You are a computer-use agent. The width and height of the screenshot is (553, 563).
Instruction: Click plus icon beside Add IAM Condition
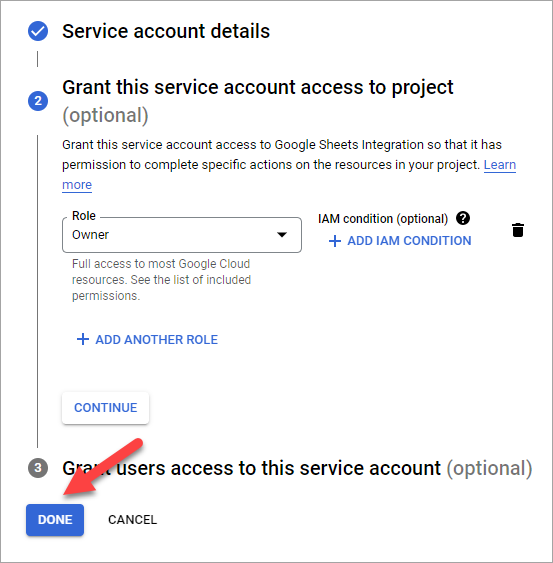click(335, 241)
